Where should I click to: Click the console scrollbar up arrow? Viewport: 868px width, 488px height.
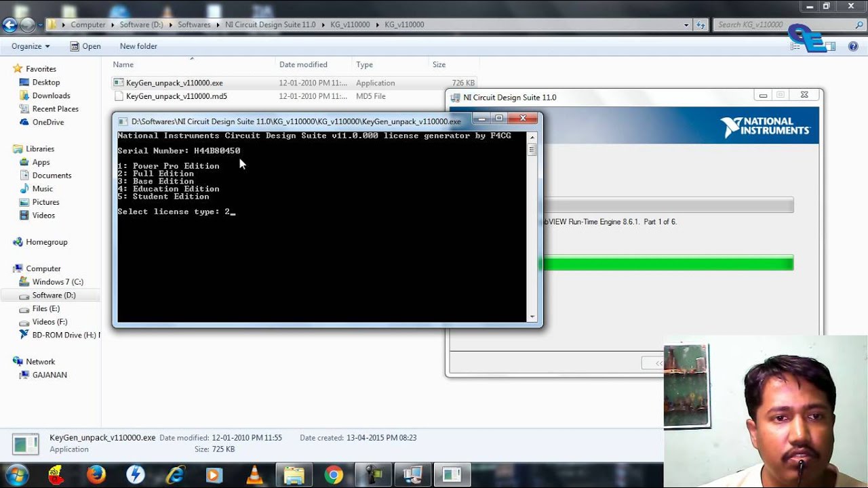click(532, 136)
